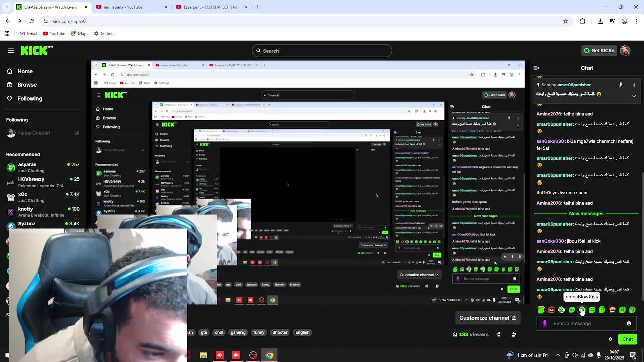Screen dimensions: 644x362
Task: Open the profile avatar menu in Kick header
Action: [625, 51]
